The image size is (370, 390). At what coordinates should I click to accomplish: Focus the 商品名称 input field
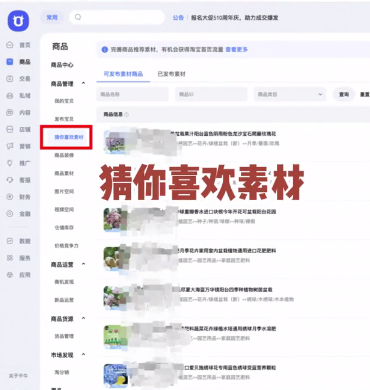point(133,94)
